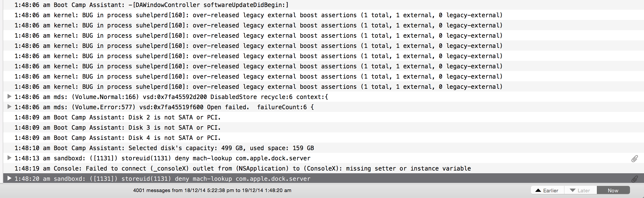The width and height of the screenshot is (644, 198).
Task: Select the 'Disk 3 is not SATA' line
Action: (323, 128)
